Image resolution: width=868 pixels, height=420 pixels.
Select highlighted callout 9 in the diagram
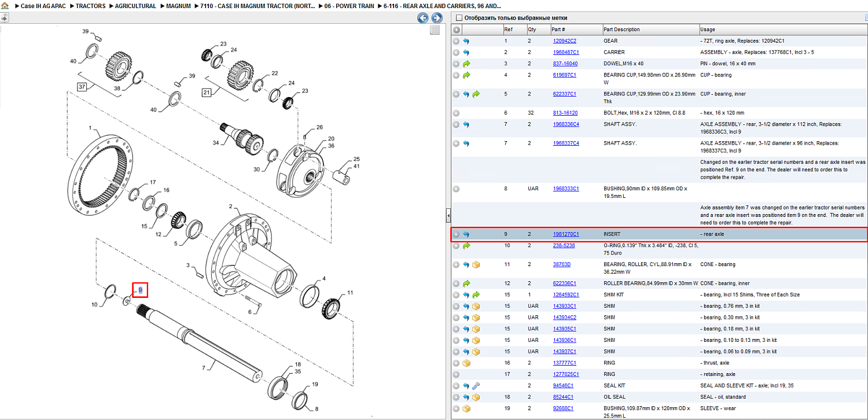[x=141, y=290]
